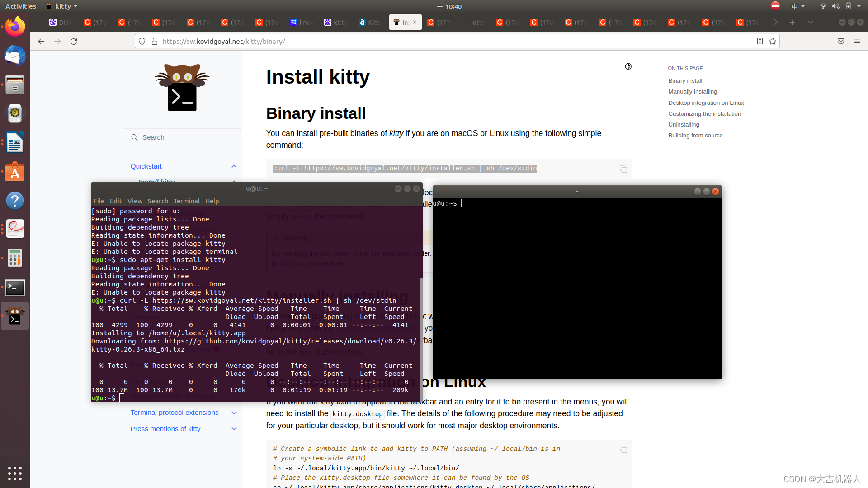Click the volume icon in the system tray
Viewport: 868px width, 488px height.
tap(836, 6)
